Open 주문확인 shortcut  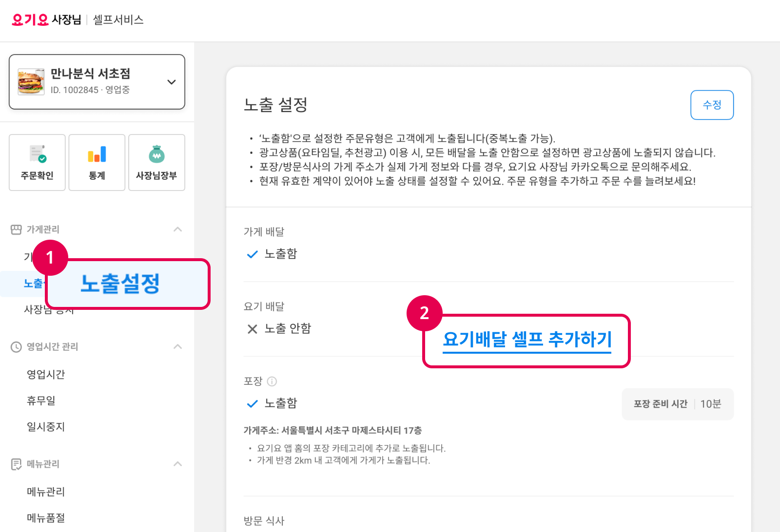[x=37, y=162]
